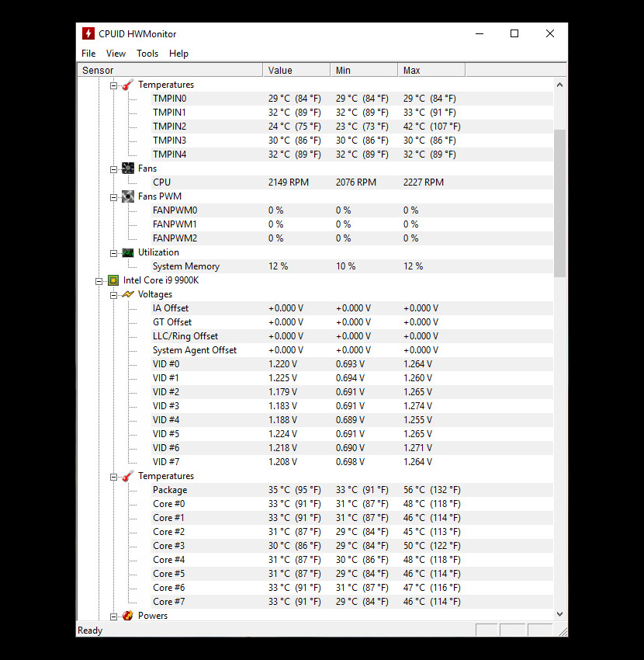The image size is (644, 660).
Task: Click the Intel Core i9 9900K chip icon
Action: pos(113,280)
